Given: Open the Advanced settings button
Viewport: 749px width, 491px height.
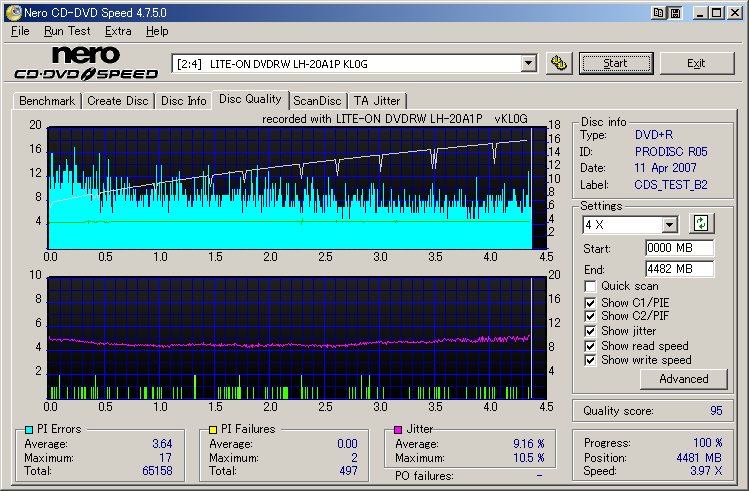Looking at the screenshot, I should click(683, 379).
